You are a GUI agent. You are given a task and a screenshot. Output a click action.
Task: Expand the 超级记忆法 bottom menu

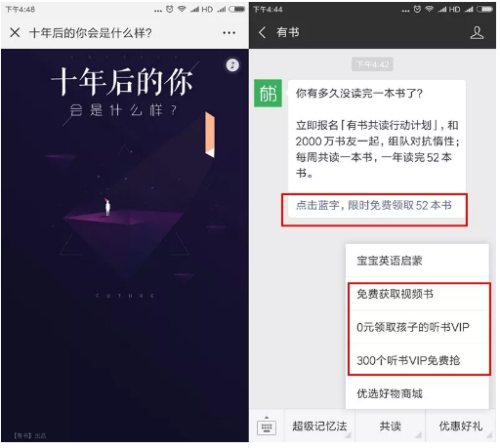click(319, 426)
